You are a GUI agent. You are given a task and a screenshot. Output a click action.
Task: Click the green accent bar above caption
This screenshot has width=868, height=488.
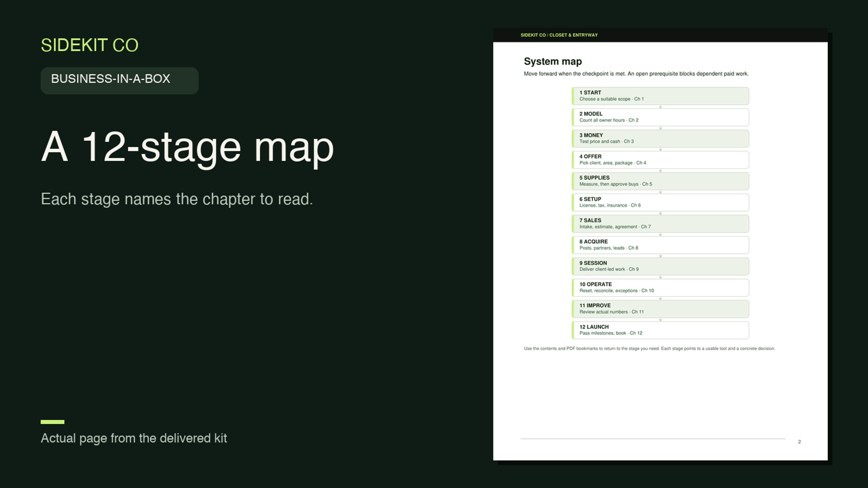pyautogui.click(x=52, y=422)
